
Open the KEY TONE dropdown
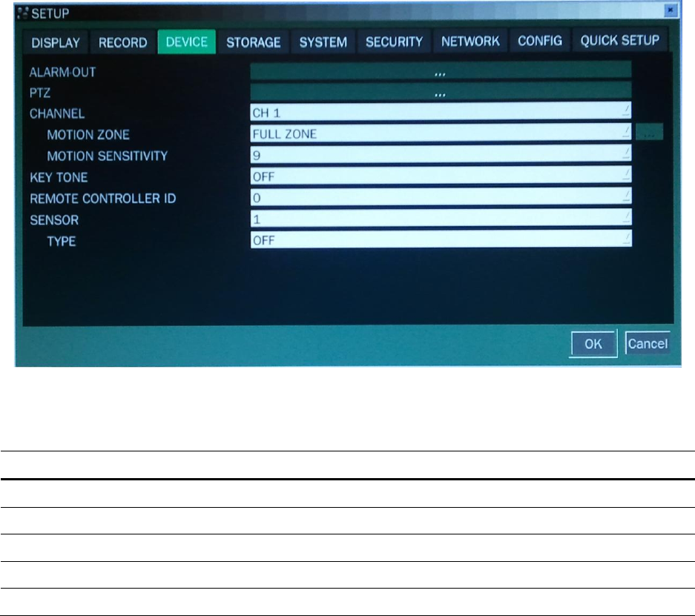point(441,176)
